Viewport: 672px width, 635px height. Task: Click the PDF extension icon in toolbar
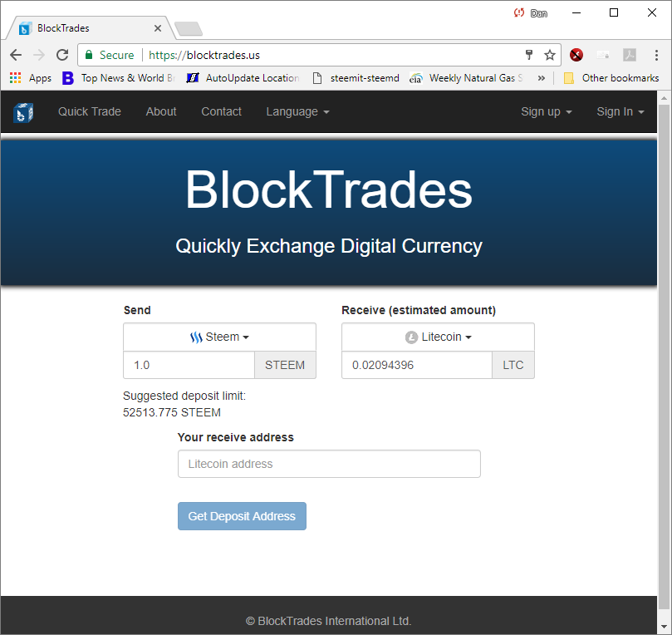[630, 55]
